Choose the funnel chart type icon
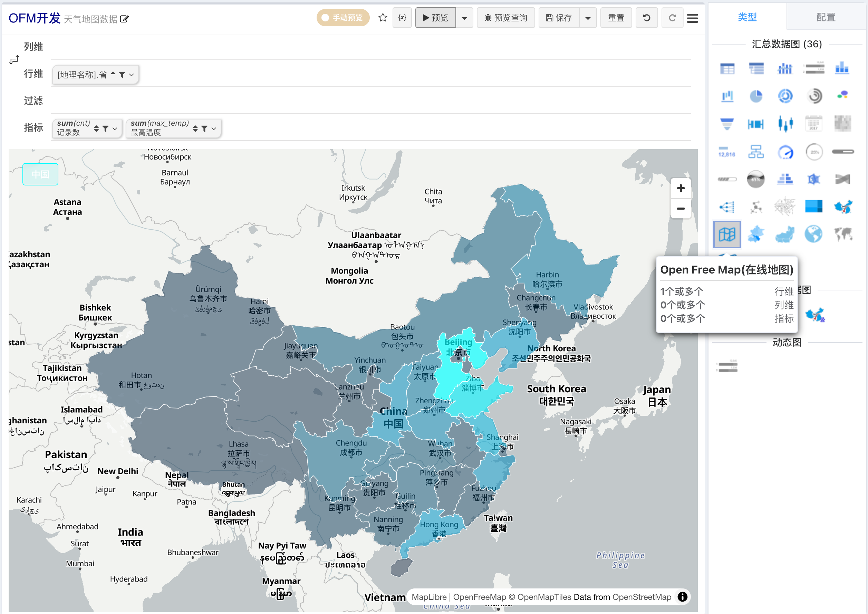 click(727, 124)
